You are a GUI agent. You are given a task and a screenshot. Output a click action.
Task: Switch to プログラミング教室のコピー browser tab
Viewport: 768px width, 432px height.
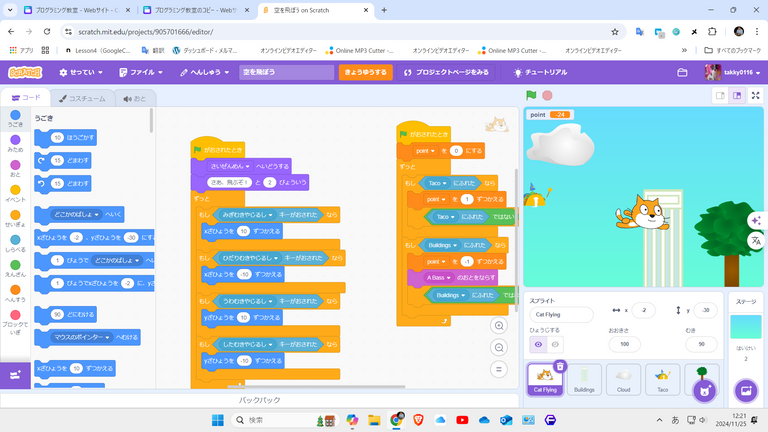(x=196, y=10)
